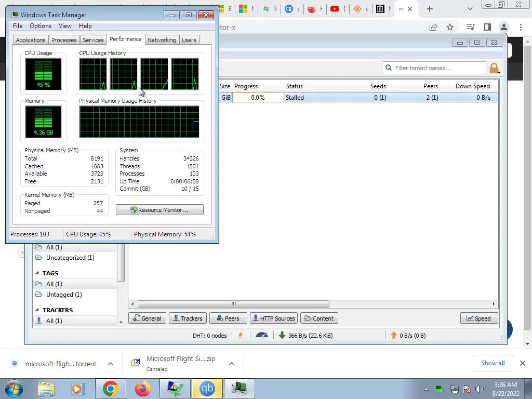This screenshot has width=532, height=399.
Task: Sort torrents by Seeds column
Action: point(362,86)
